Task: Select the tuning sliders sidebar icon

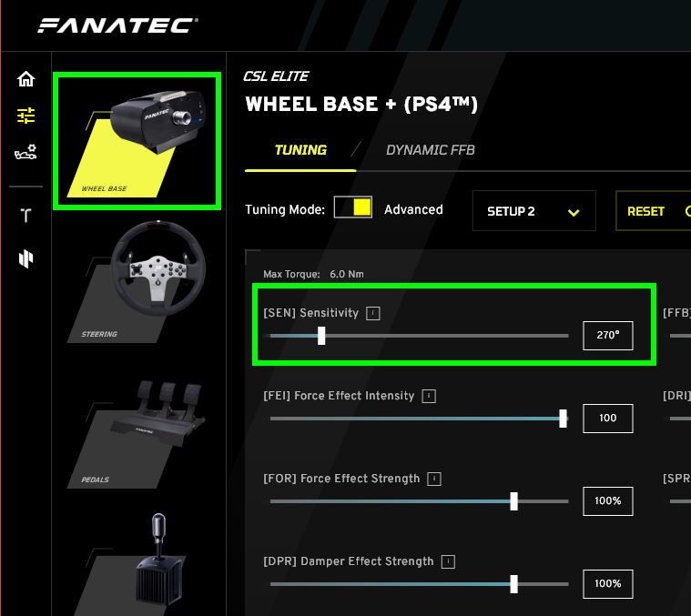Action: coord(26,116)
